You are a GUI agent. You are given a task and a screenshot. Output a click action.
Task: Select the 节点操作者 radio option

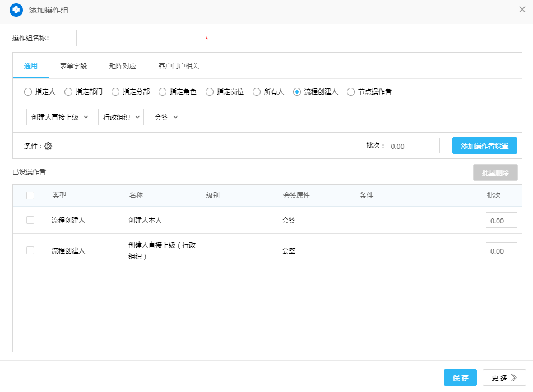pos(351,92)
